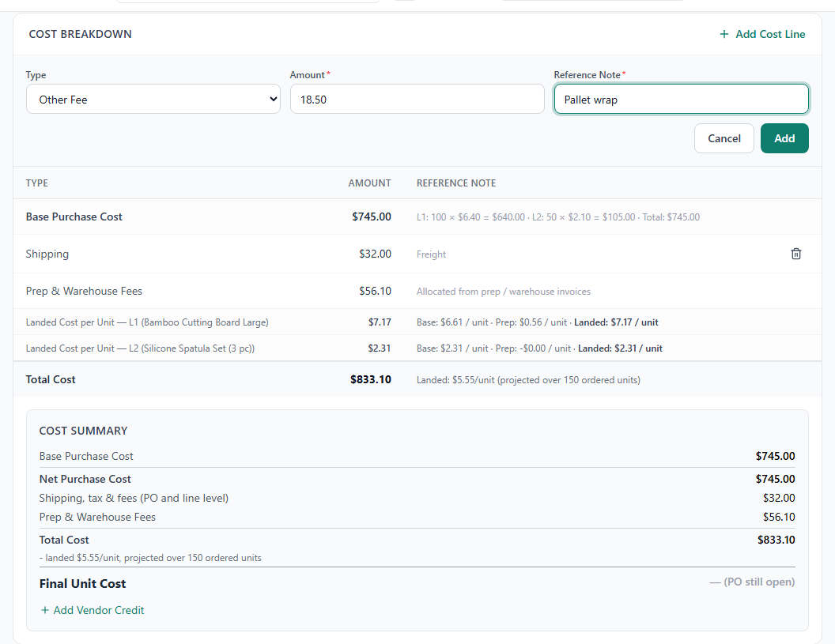This screenshot has height=644, width=835.
Task: Click 'Shipping, tax & fees' summary line
Action: [134, 498]
